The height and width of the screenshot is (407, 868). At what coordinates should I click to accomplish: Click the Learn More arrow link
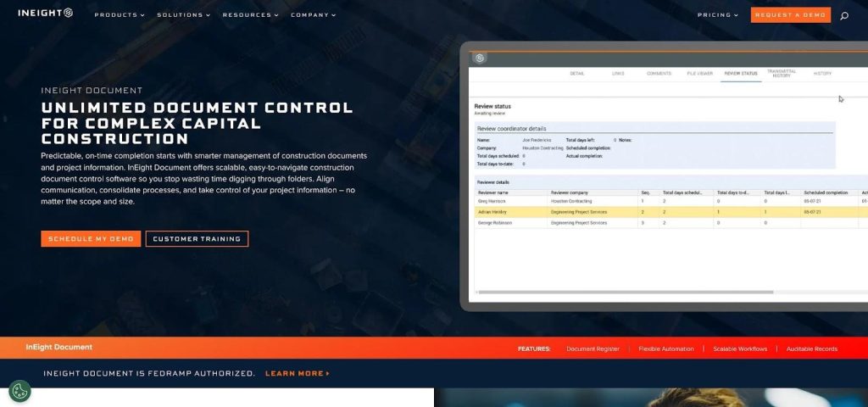click(x=297, y=373)
